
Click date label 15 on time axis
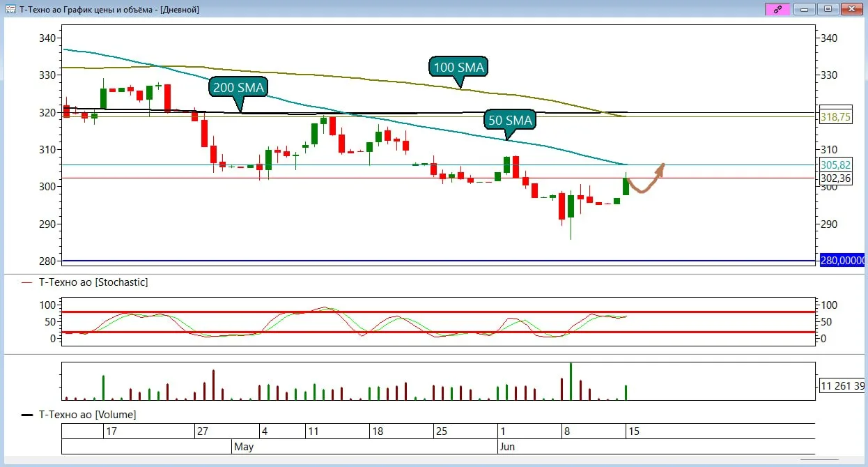click(634, 431)
